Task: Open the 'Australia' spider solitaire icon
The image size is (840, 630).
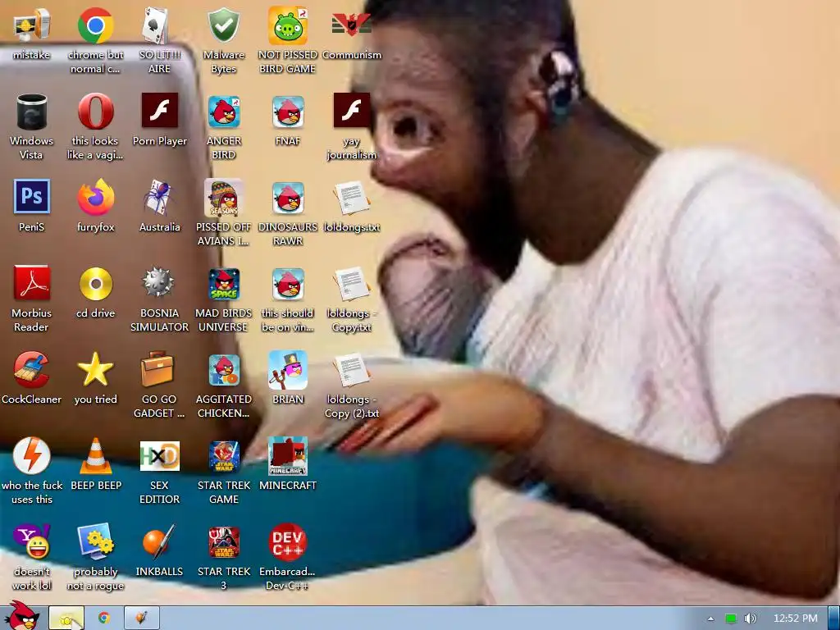Action: click(159, 197)
